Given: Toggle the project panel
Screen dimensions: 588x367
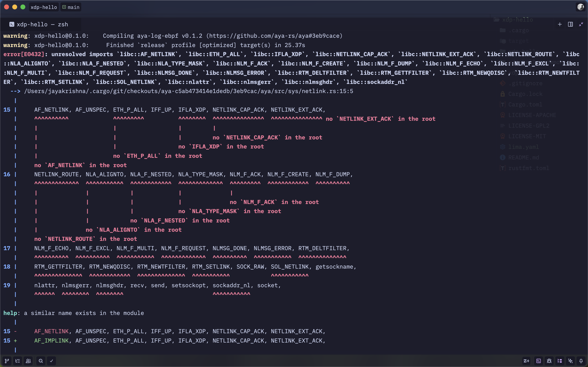Looking at the screenshot, I should (560, 361).
